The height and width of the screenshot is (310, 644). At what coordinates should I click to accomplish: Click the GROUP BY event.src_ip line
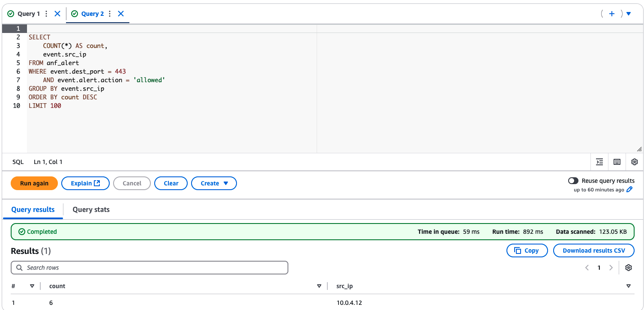point(66,89)
